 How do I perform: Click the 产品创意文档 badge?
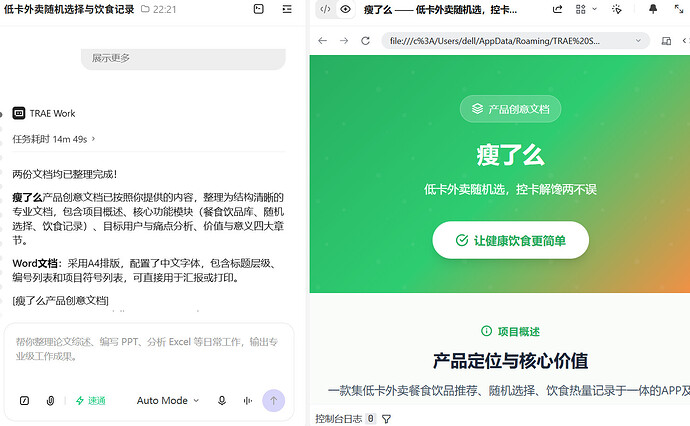pyautogui.click(x=510, y=109)
